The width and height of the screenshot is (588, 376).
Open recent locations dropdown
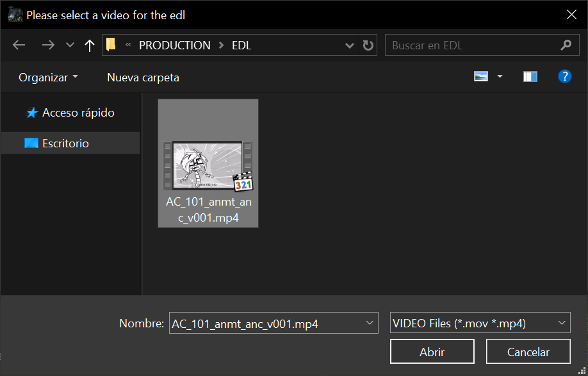pyautogui.click(x=70, y=45)
